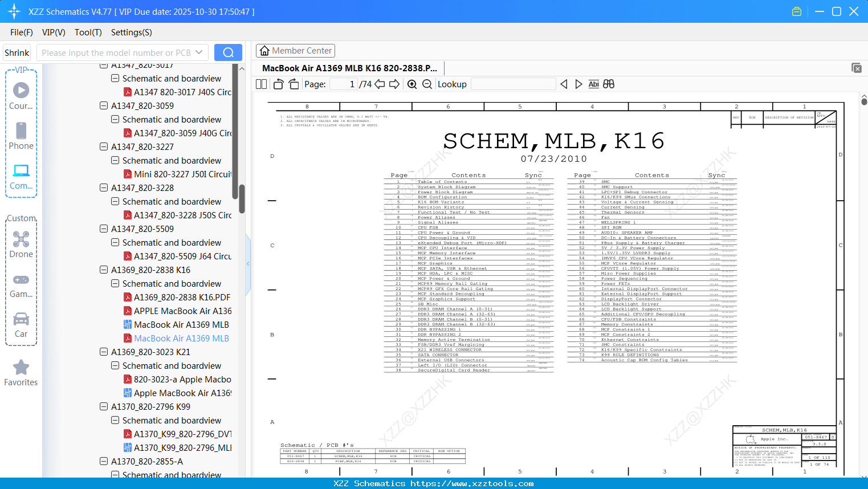This screenshot has height=489, width=868.
Task: Collapse the A1369_820-3023 K21 node
Action: (104, 352)
